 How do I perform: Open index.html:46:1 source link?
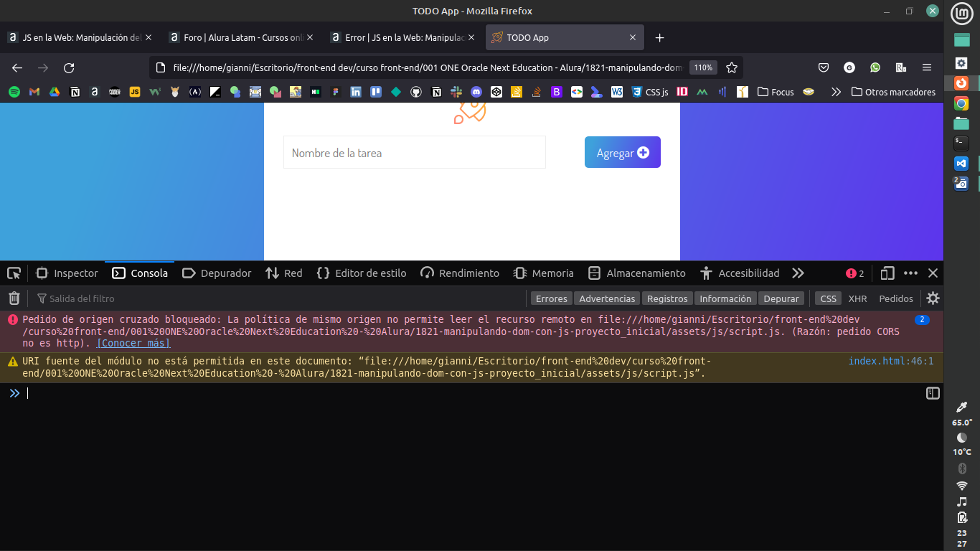pos(891,361)
